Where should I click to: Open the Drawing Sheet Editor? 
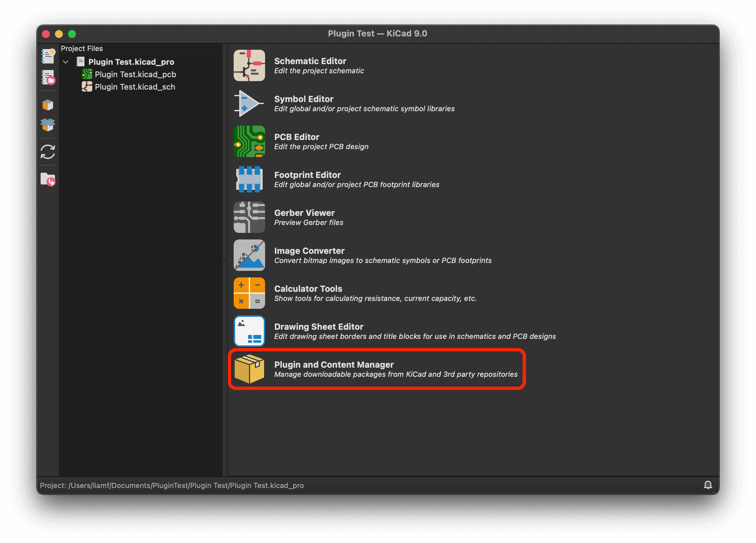[318, 331]
